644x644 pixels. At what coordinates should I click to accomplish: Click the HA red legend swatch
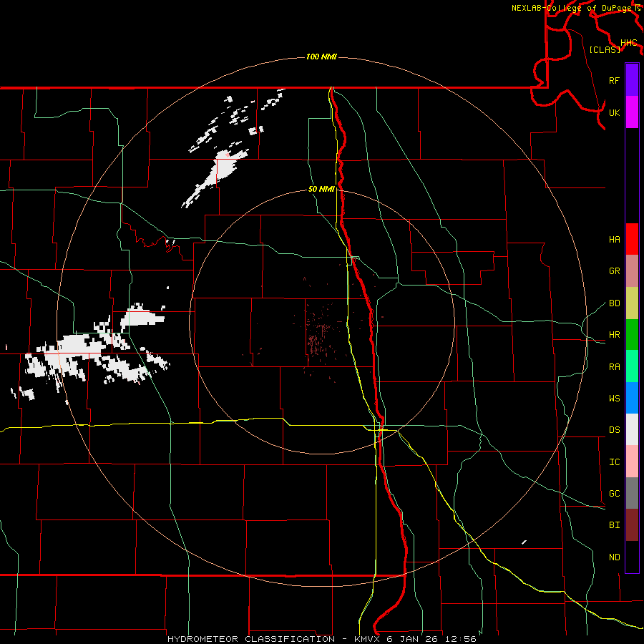point(632,239)
